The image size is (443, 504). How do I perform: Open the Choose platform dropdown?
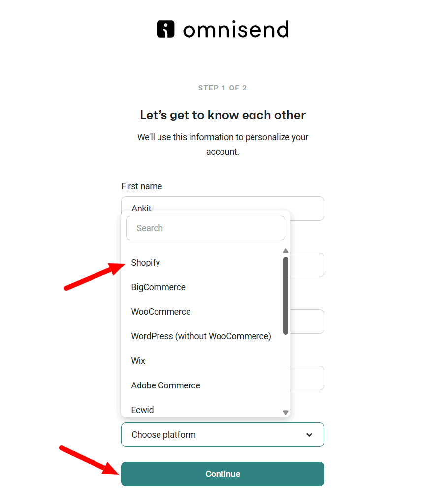coord(222,435)
